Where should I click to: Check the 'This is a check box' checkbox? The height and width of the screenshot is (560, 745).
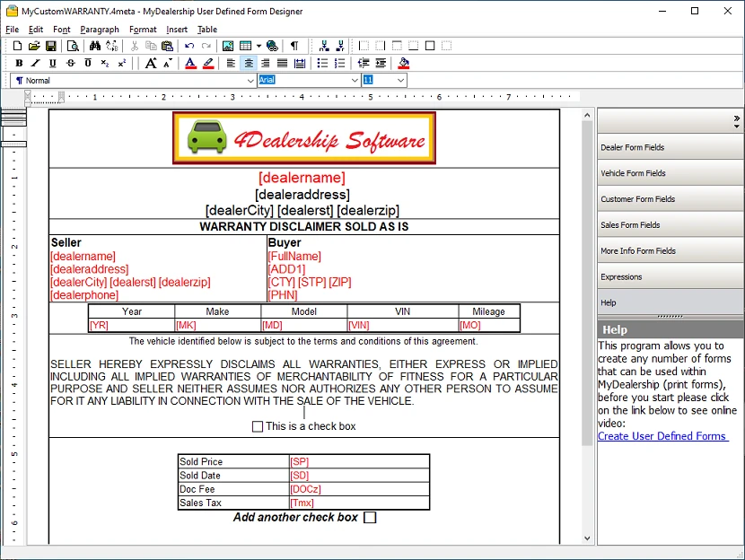258,426
